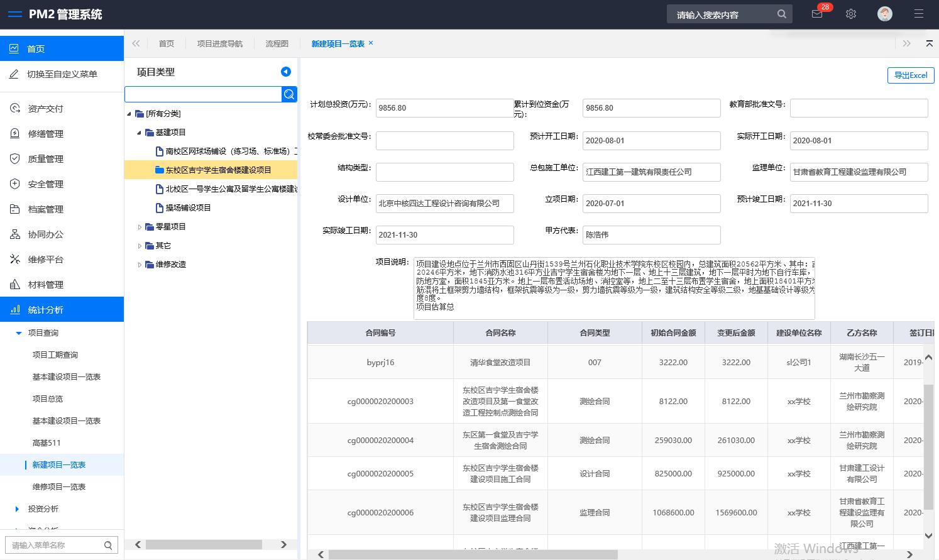
Task: Click the 甲方代表 input field
Action: click(x=651, y=234)
